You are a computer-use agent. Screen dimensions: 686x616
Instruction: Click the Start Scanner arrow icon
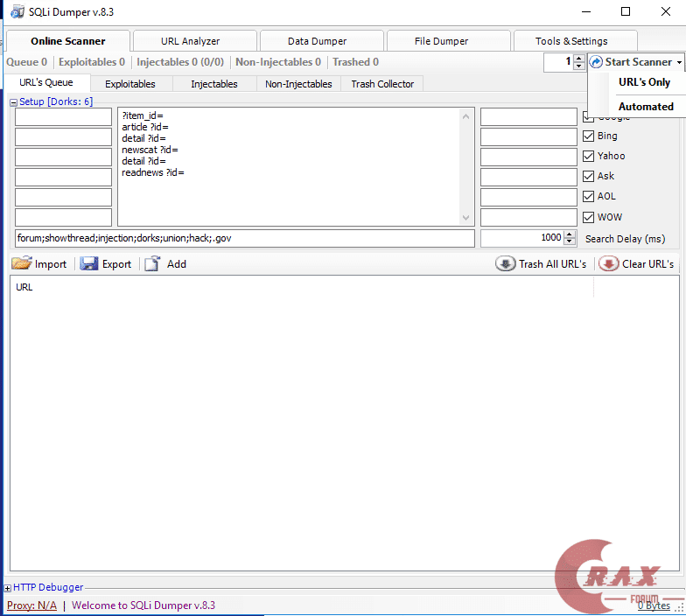tap(596, 62)
